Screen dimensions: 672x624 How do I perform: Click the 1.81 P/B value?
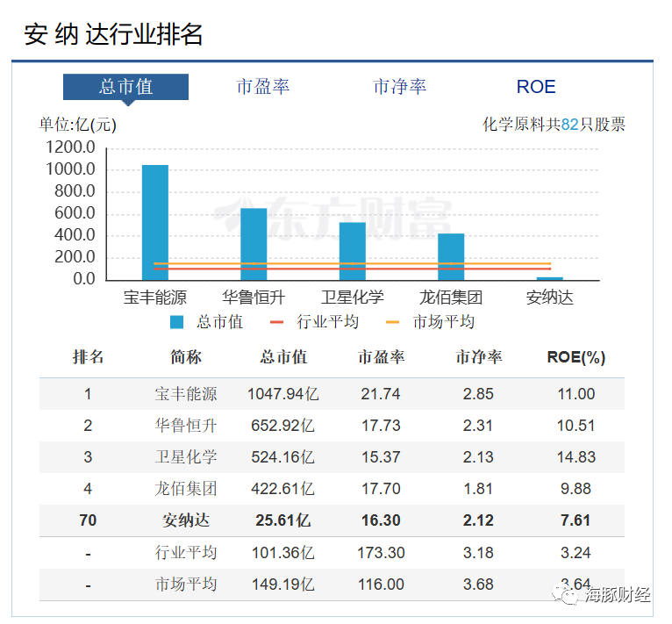click(x=478, y=489)
